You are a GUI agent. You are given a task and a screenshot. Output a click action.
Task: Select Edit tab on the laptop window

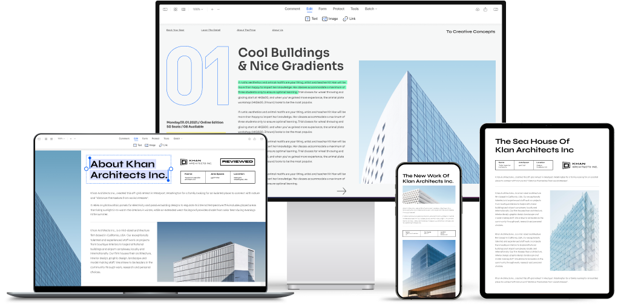[x=136, y=138]
